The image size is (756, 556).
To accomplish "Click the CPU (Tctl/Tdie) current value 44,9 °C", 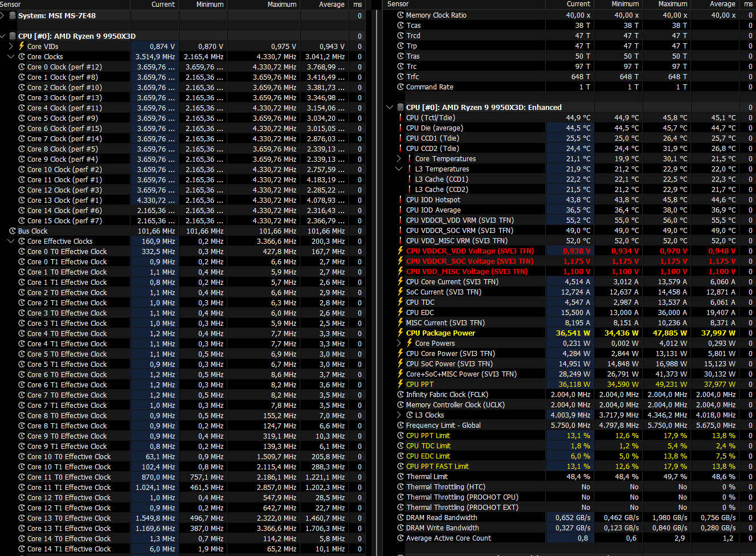I will pos(578,117).
